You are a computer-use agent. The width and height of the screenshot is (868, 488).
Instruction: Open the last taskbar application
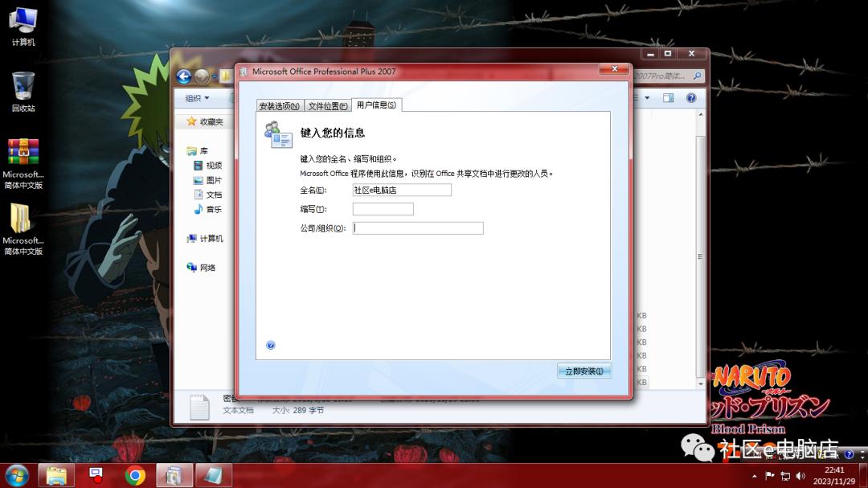click(x=212, y=476)
